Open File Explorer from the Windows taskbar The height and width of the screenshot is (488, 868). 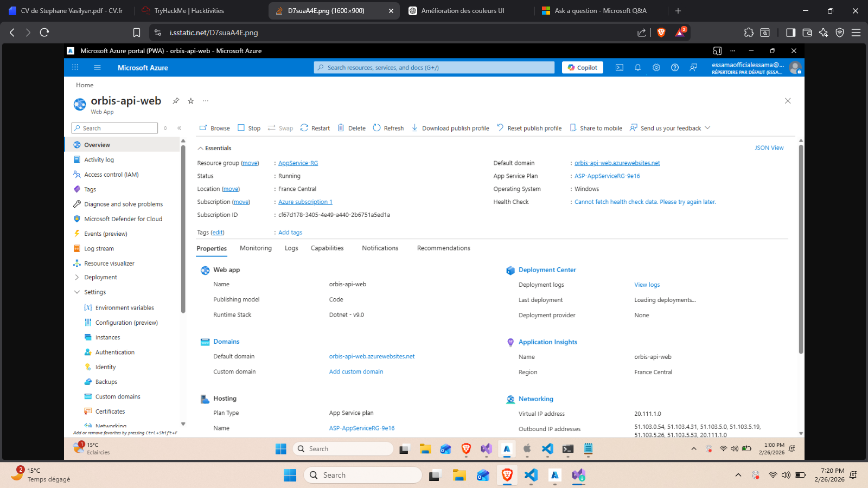click(459, 475)
